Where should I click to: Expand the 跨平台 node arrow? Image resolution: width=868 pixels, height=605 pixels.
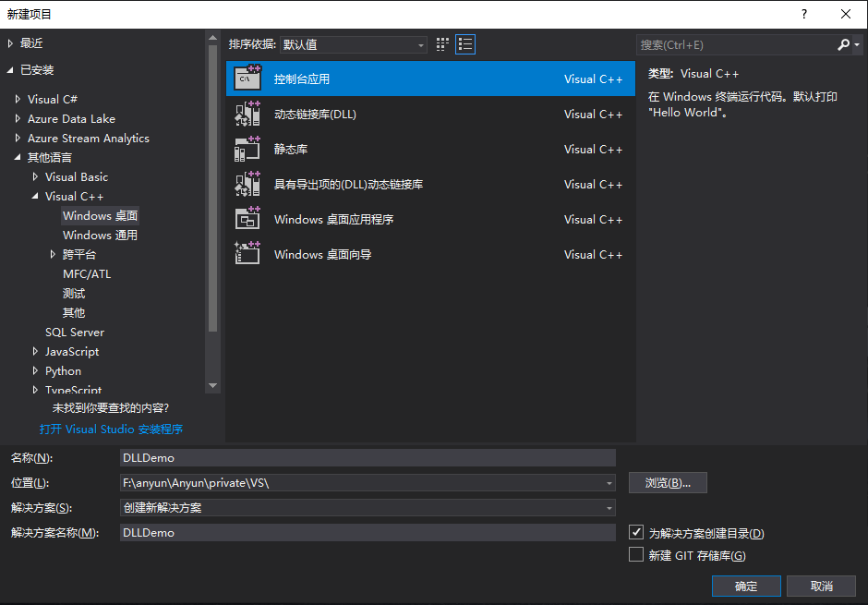click(54, 254)
